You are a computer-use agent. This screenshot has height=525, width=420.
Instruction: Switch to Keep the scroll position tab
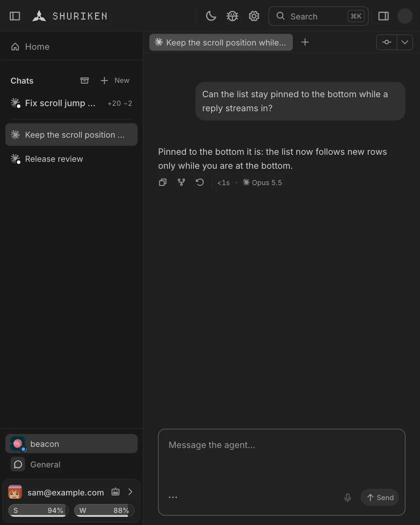[221, 42]
